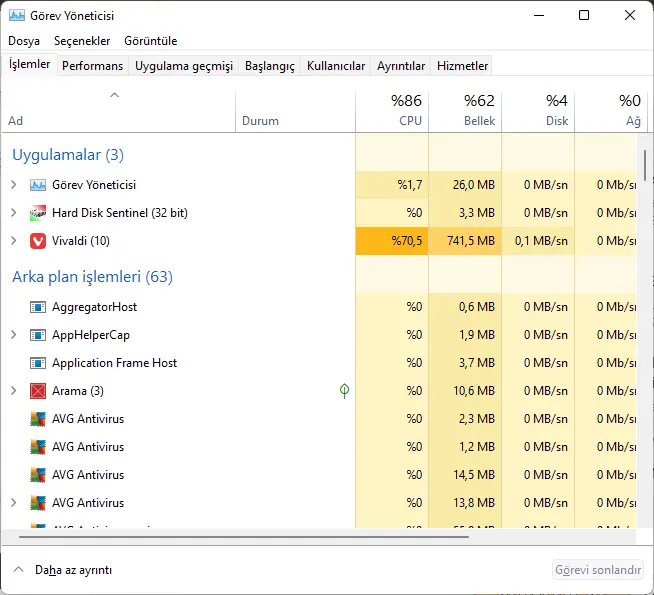Open the Görüntüle menu
This screenshot has height=595, width=654.
pyautogui.click(x=151, y=41)
